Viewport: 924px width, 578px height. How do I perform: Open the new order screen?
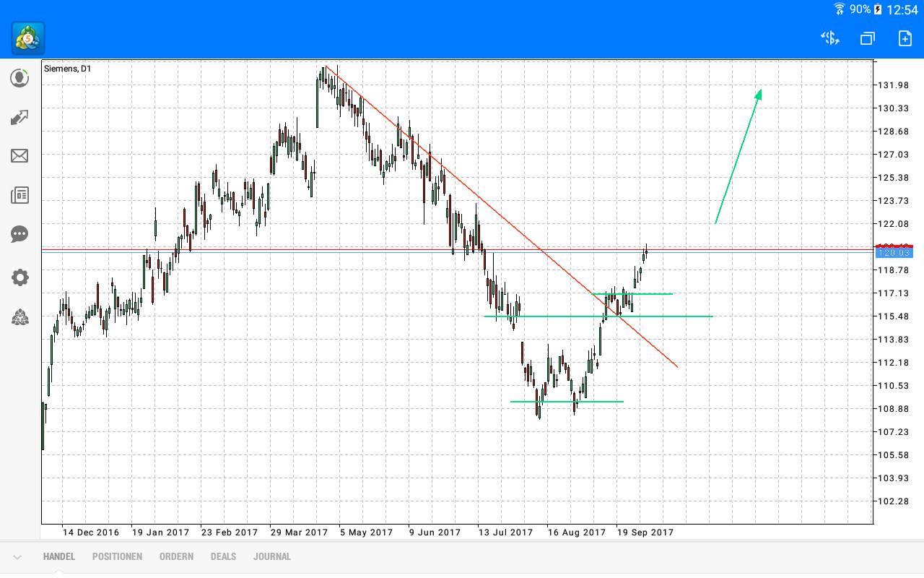829,38
